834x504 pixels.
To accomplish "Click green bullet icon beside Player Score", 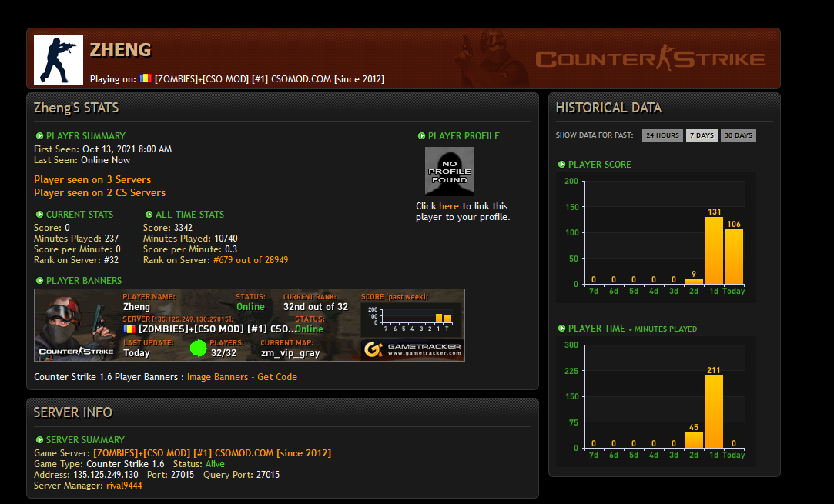I will click(561, 165).
